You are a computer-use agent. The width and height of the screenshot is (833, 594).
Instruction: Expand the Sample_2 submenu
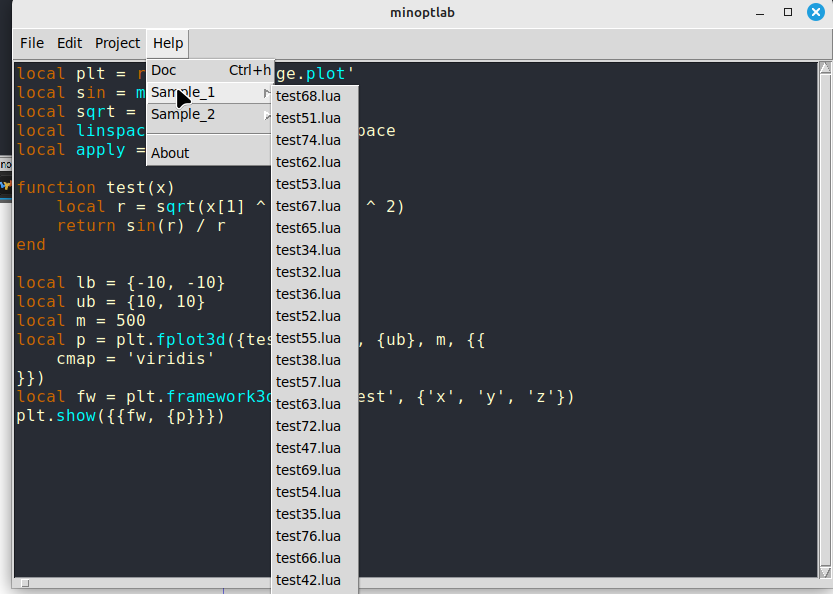pyautogui.click(x=210, y=114)
